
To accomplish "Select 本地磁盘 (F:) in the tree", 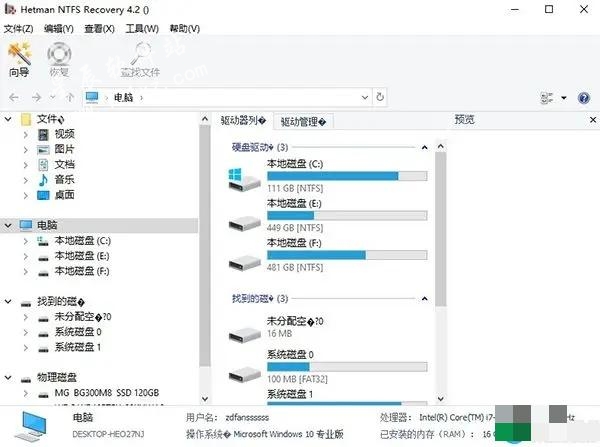I will [x=82, y=271].
